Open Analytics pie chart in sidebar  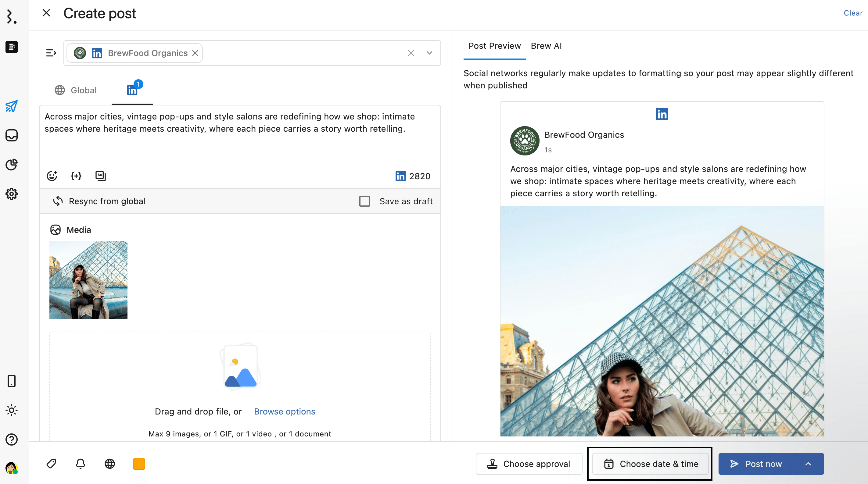12,165
